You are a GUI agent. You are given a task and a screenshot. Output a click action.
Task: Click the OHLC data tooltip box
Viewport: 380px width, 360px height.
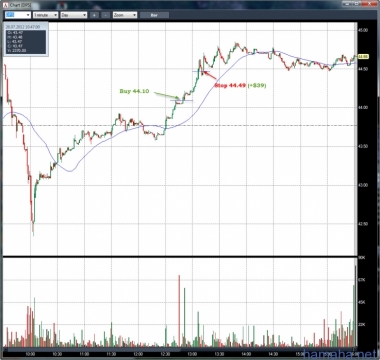point(26,39)
